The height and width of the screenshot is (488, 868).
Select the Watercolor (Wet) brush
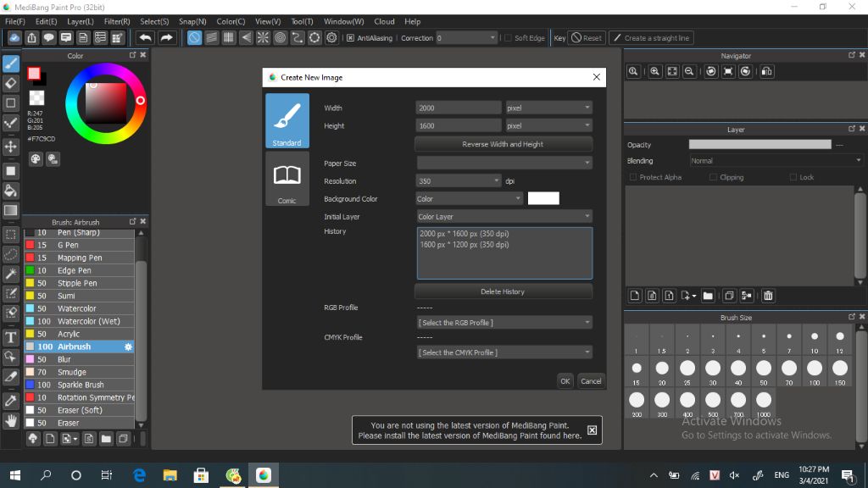point(79,321)
